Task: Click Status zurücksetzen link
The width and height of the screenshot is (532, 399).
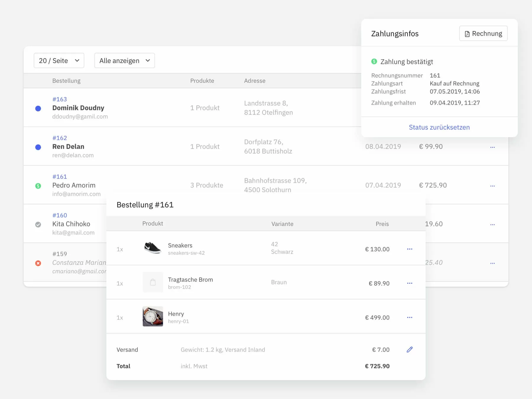Action: tap(439, 127)
